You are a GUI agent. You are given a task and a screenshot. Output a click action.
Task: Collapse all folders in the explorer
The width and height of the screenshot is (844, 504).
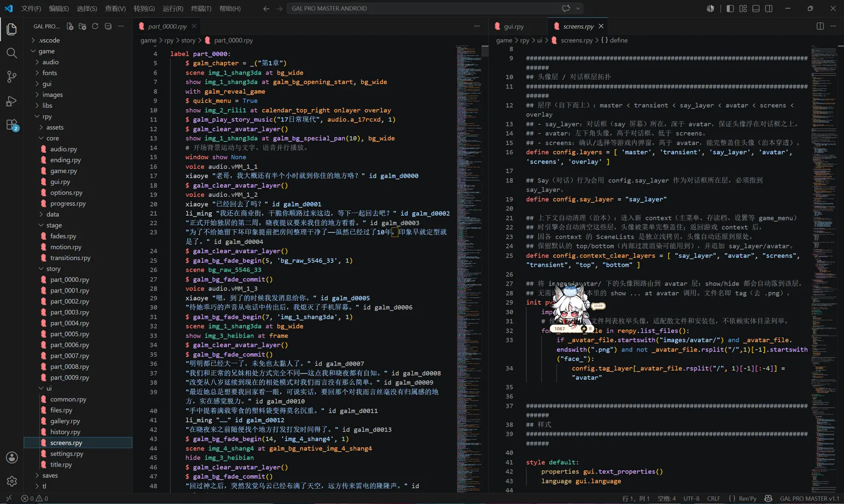pyautogui.click(x=108, y=26)
